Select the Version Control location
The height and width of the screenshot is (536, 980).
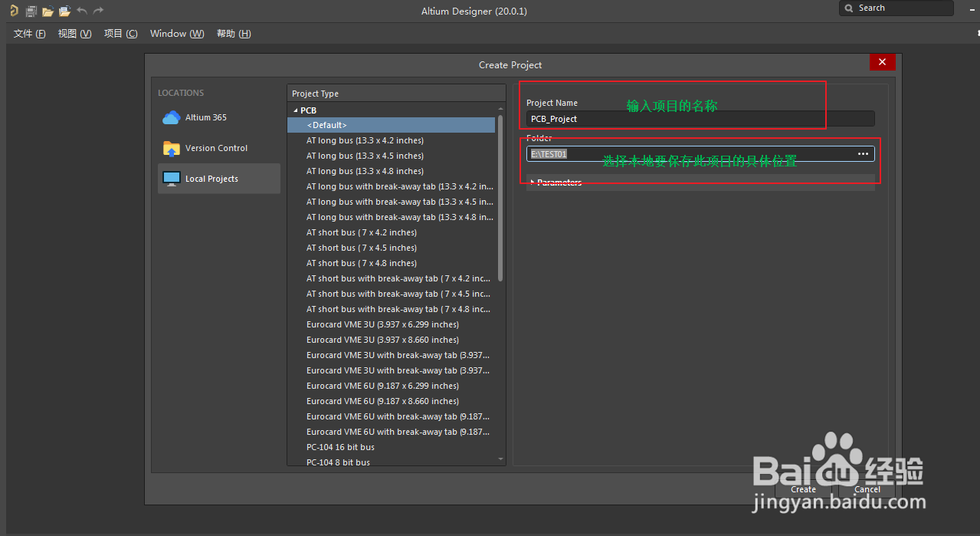point(218,148)
